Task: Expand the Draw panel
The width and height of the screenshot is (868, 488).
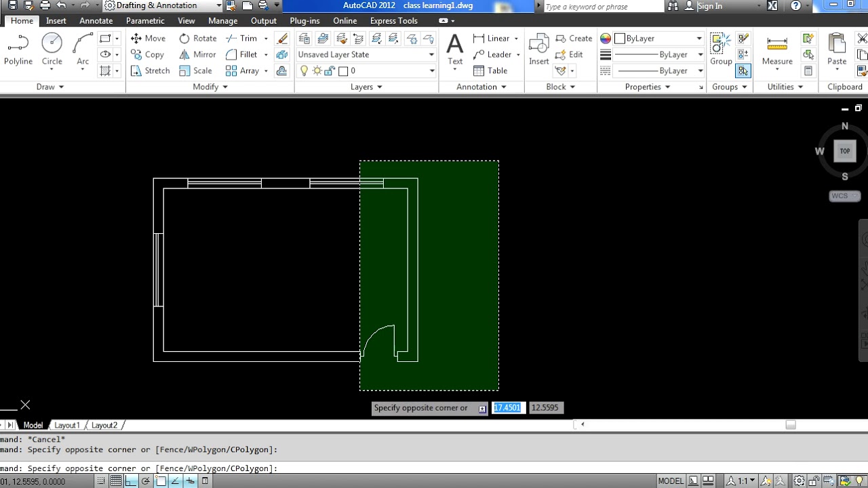Action: [50, 87]
